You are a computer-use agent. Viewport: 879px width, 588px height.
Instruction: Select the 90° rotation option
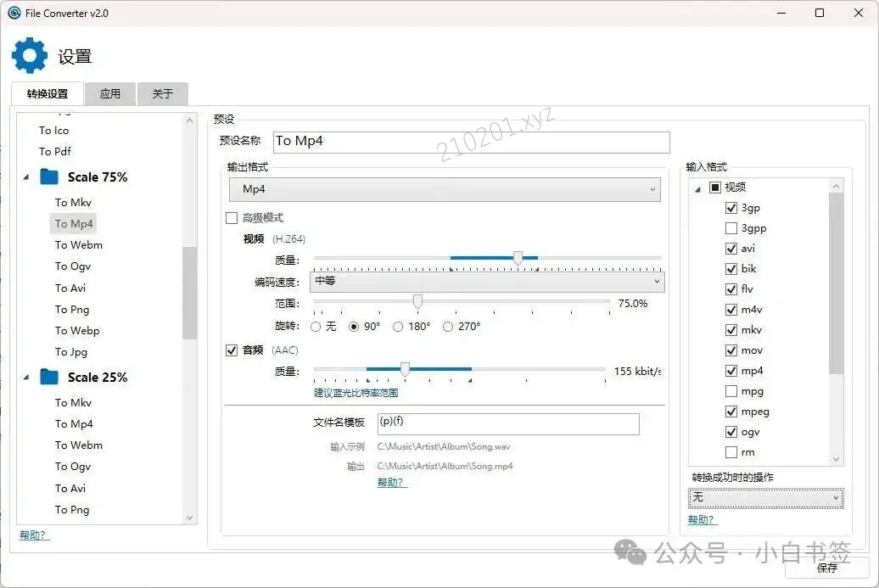(354, 327)
